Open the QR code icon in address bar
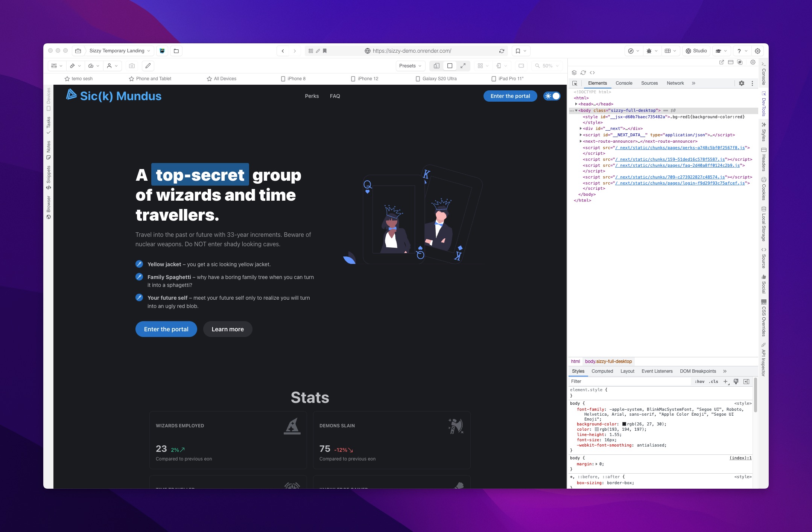The width and height of the screenshot is (812, 532). [x=311, y=51]
